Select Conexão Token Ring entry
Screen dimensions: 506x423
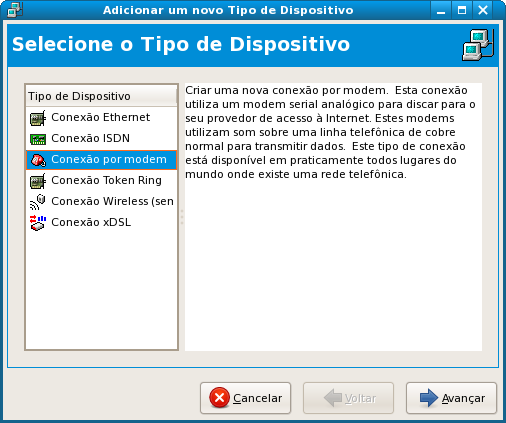[x=101, y=181]
